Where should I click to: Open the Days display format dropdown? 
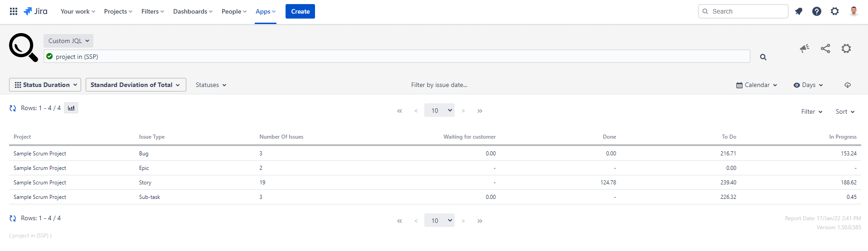coord(808,85)
